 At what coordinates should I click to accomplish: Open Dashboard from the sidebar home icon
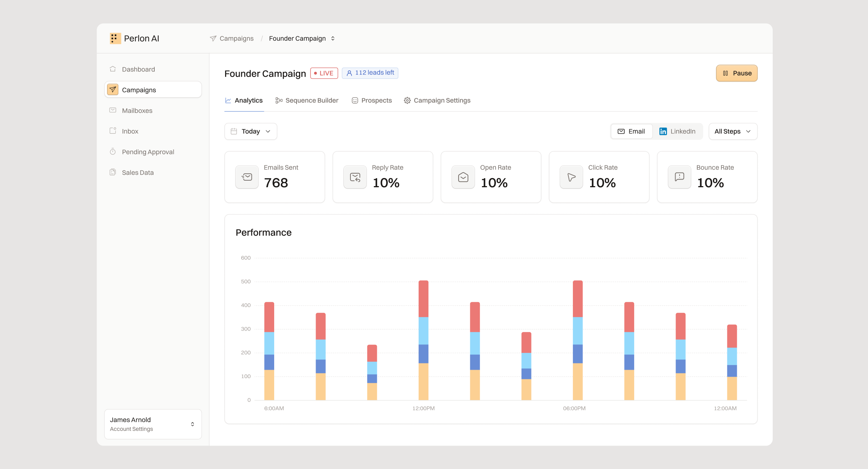point(113,69)
